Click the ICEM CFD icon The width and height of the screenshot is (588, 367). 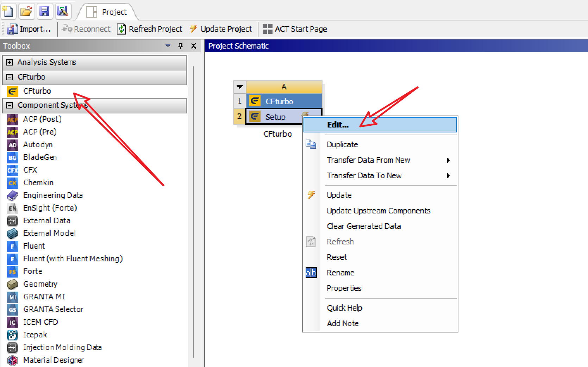click(x=12, y=322)
